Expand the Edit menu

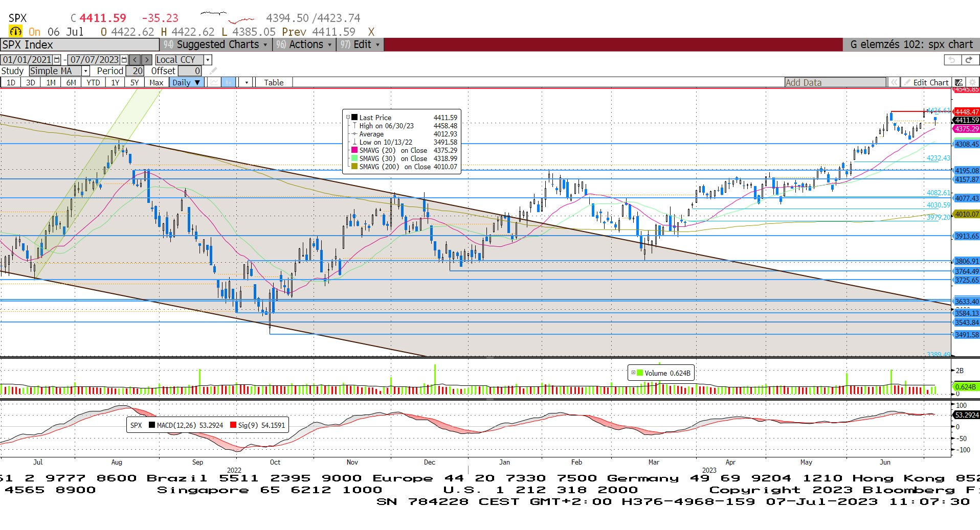[360, 44]
